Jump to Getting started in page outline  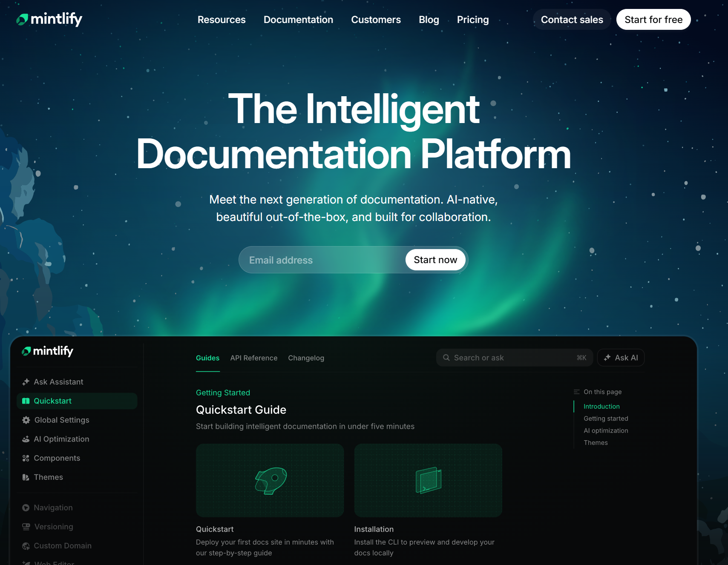coord(606,419)
